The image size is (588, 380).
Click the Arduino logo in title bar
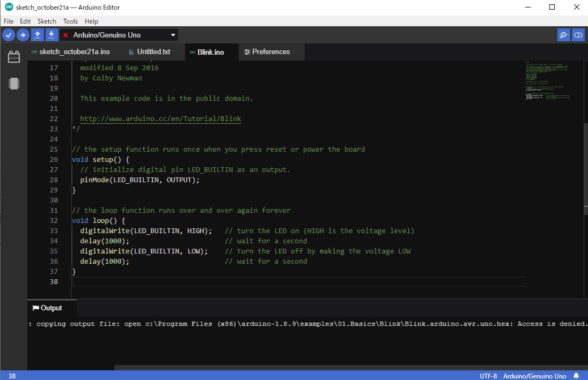(9, 7)
